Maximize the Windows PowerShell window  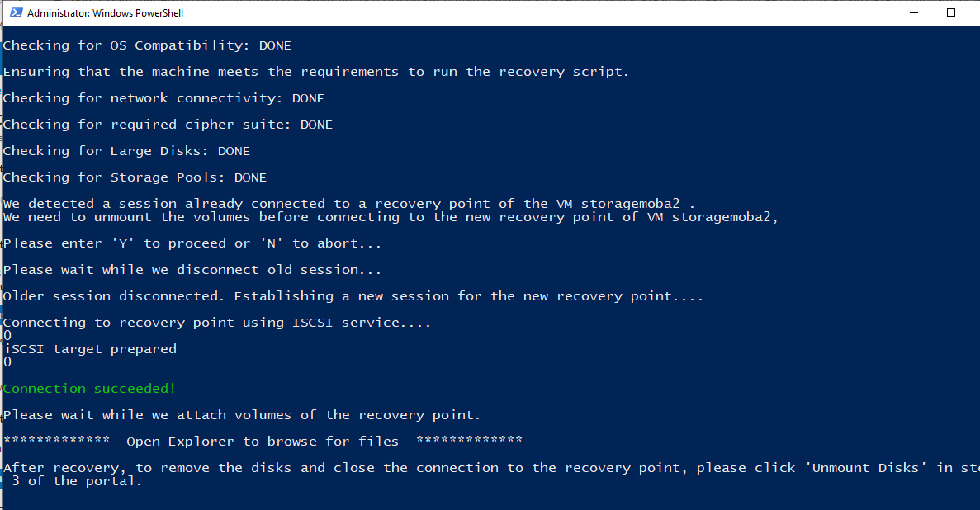950,12
